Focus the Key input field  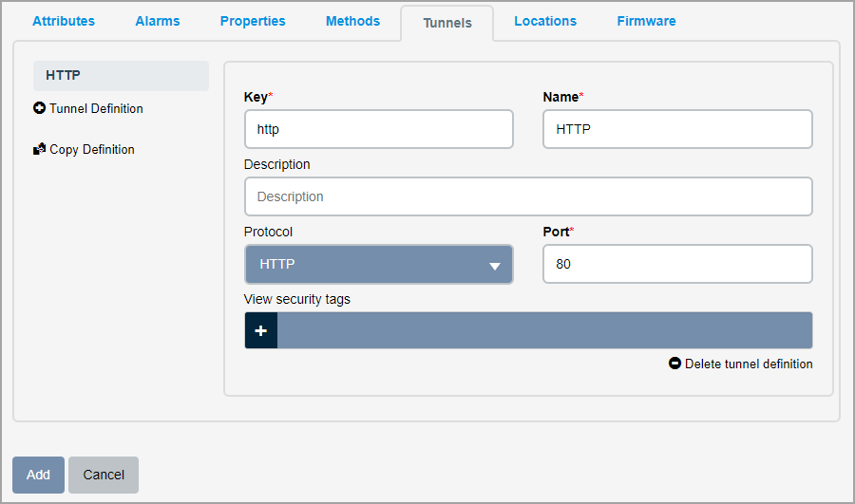pyautogui.click(x=379, y=129)
